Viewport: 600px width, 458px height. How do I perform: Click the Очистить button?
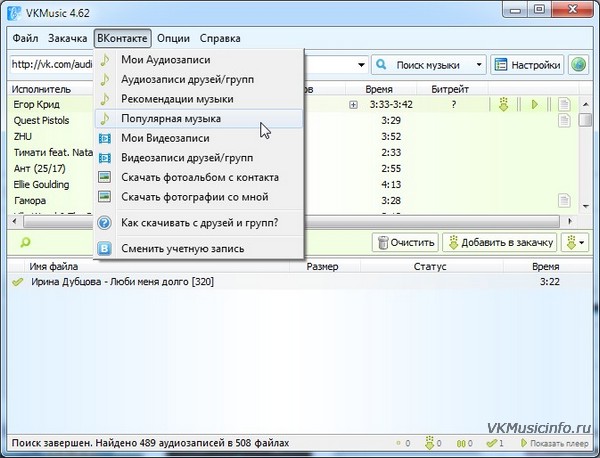pos(406,242)
